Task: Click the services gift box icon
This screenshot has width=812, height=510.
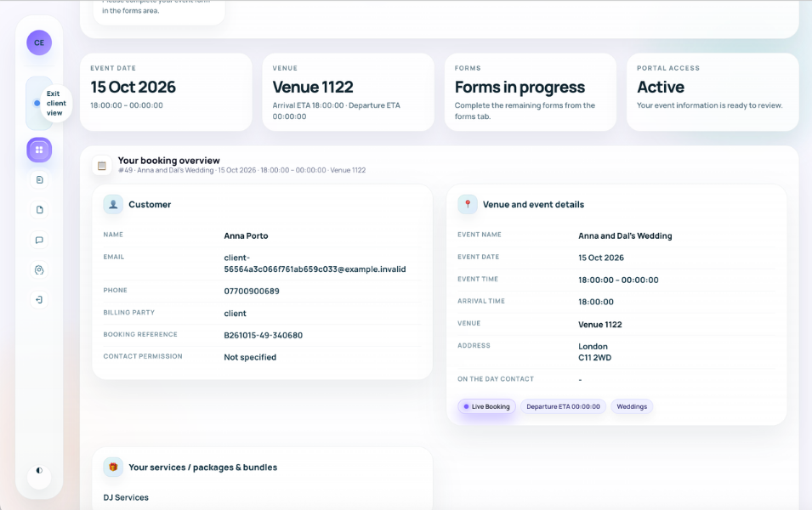Action: (113, 467)
